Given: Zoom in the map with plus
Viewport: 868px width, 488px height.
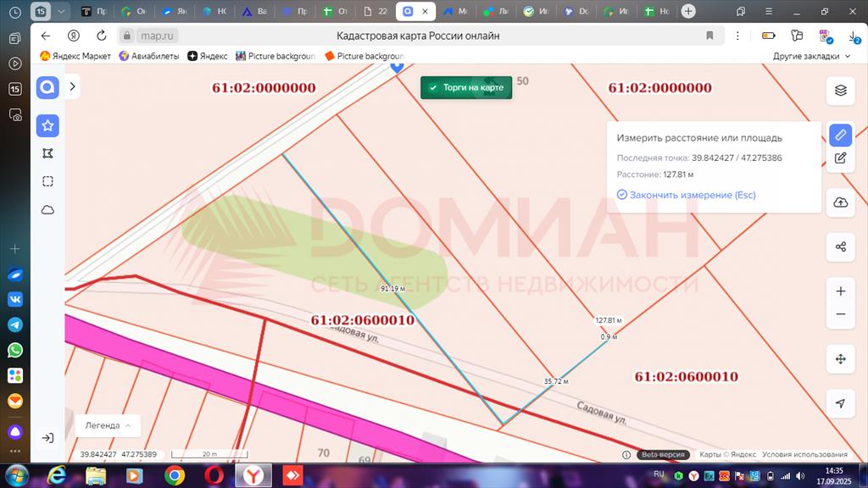Looking at the screenshot, I should coord(840,291).
